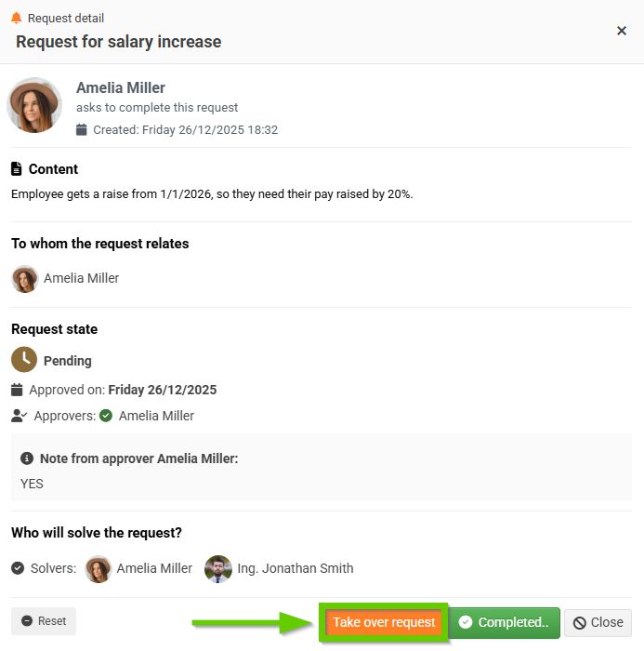This screenshot has width=644, height=651.
Task: Click the document icon next to Content
Action: pos(16,169)
